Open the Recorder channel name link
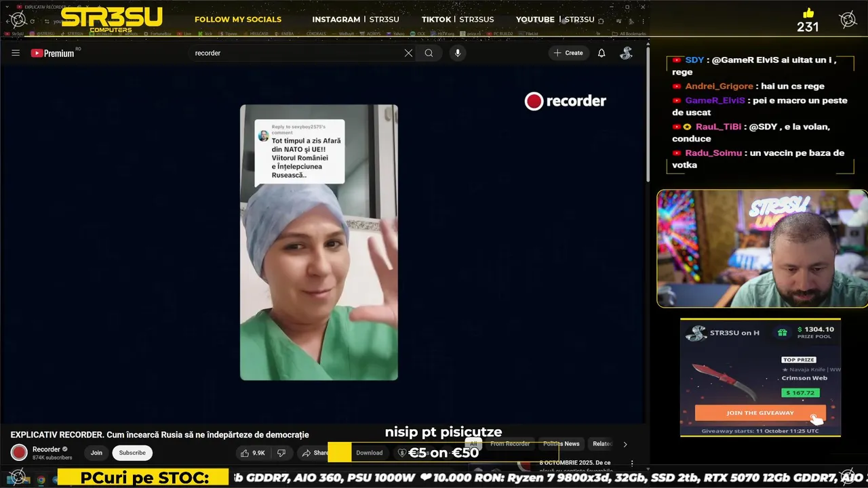 (46, 449)
